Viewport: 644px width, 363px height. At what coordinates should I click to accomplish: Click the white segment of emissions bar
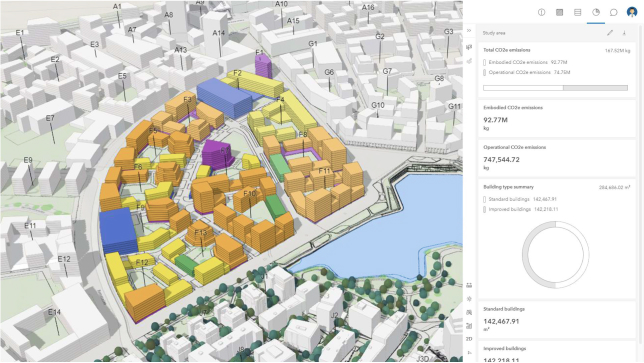tap(523, 88)
